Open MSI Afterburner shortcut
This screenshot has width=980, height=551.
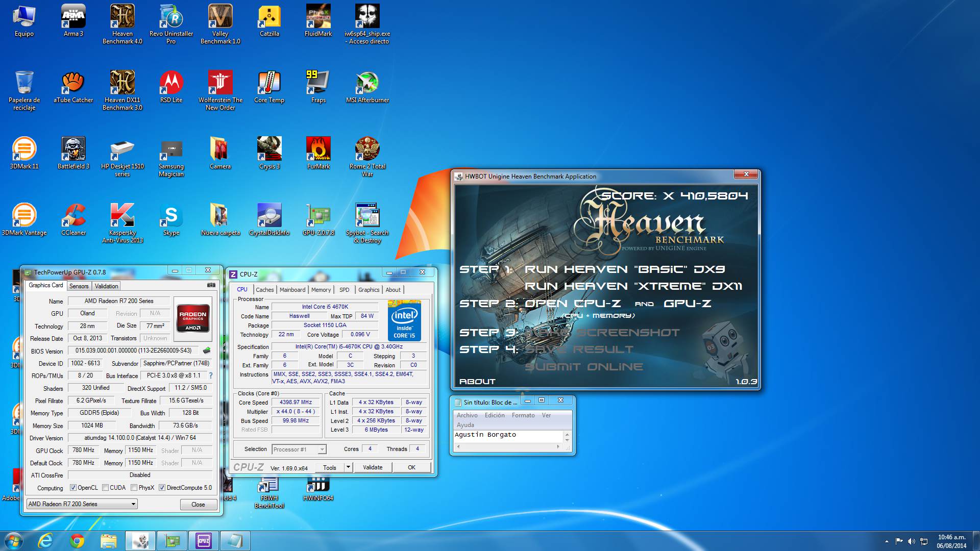367,87
